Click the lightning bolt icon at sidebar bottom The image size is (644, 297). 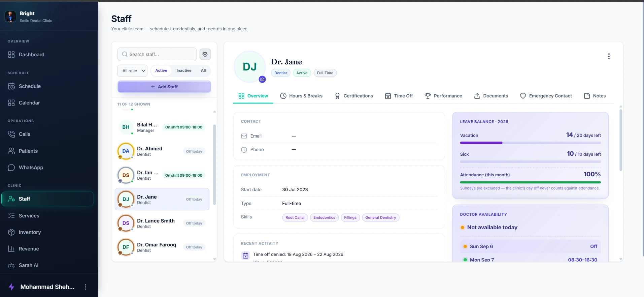tap(11, 287)
